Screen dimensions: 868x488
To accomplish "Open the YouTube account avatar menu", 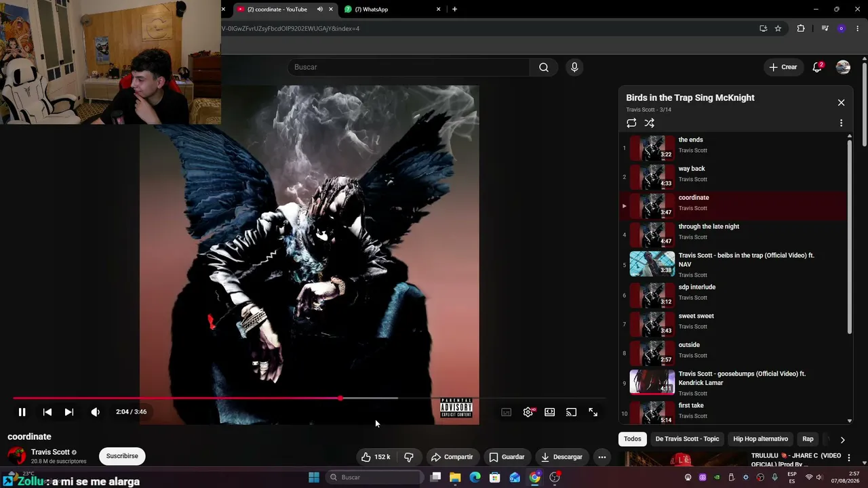I will tap(843, 67).
